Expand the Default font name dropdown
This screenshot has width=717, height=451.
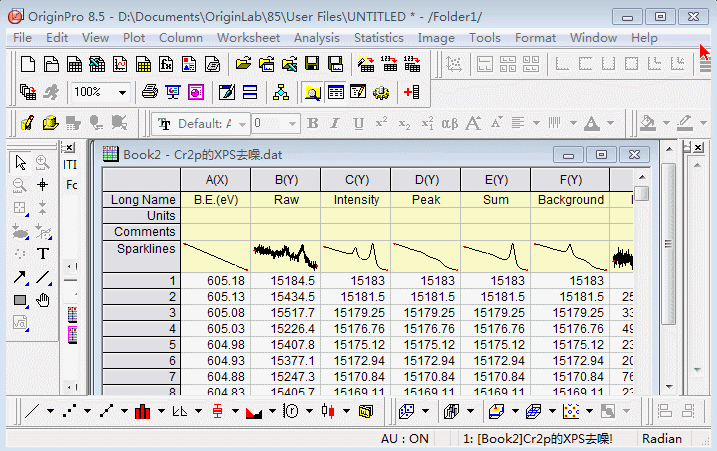pyautogui.click(x=241, y=124)
